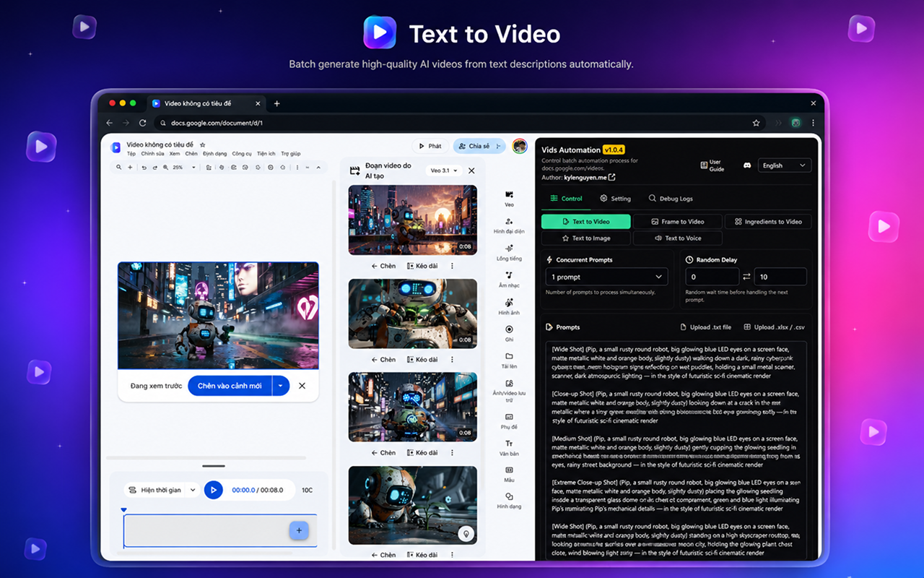Select Văn bản text tool
The height and width of the screenshot is (578, 924).
tap(509, 447)
